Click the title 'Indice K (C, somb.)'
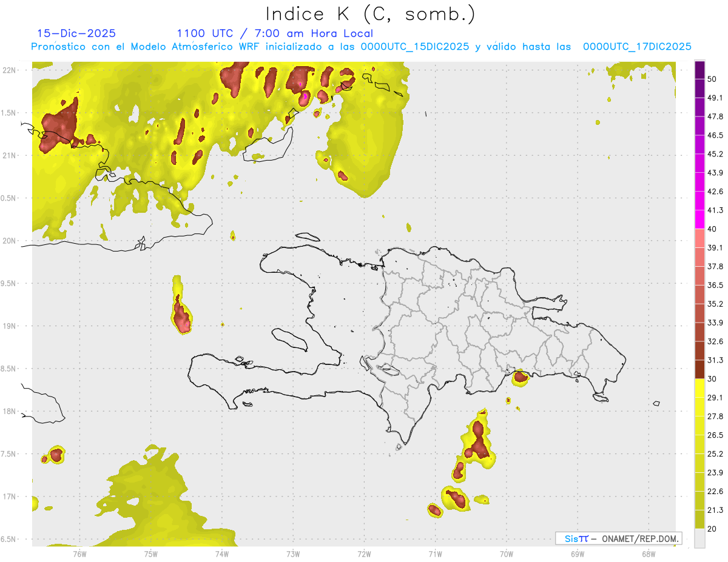728x562 pixels. 370,13
